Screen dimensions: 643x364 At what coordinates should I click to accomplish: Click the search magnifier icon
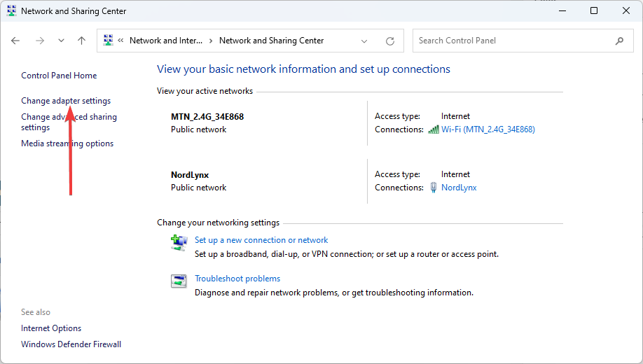[x=619, y=41]
